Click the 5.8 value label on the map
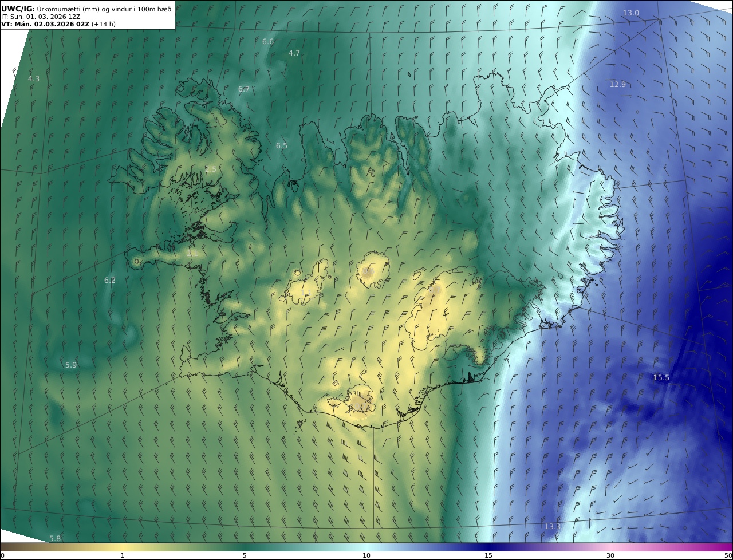 (x=55, y=538)
